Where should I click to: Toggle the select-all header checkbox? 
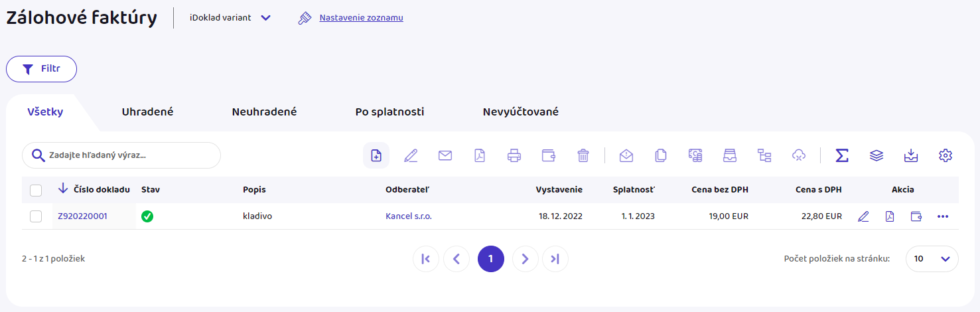tap(36, 191)
